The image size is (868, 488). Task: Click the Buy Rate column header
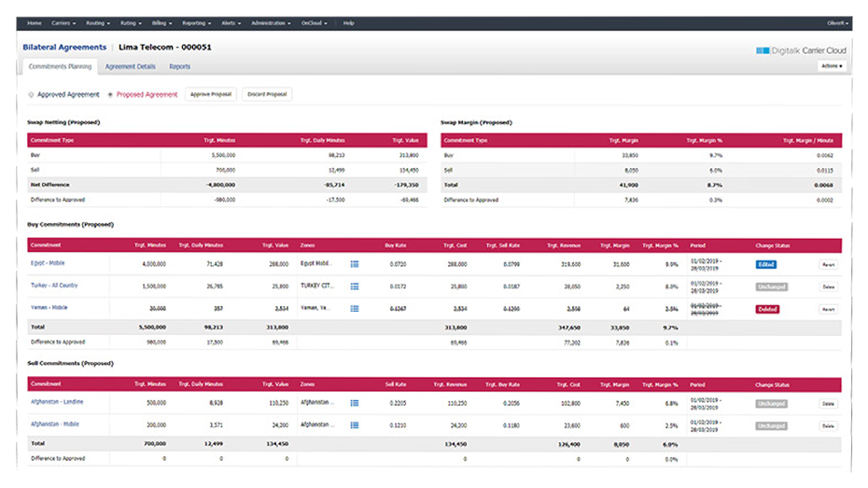point(396,245)
